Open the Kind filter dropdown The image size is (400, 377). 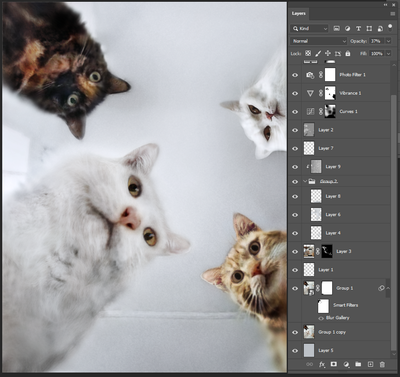tap(310, 29)
